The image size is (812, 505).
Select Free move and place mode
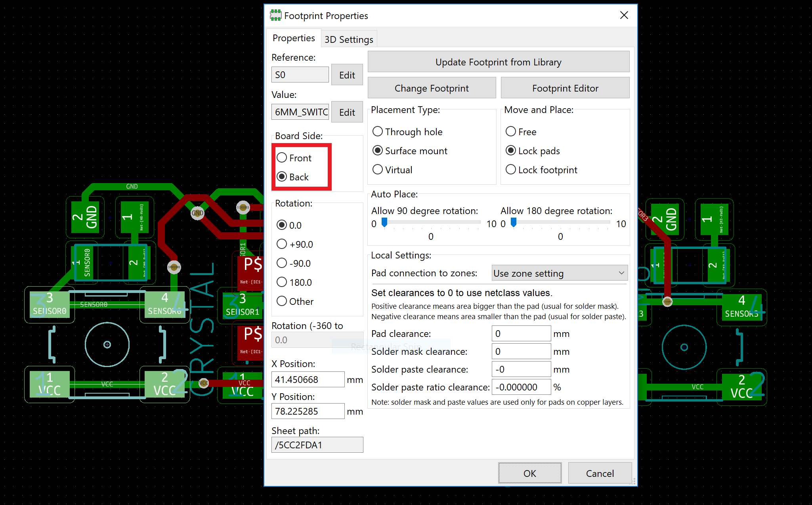[x=511, y=132]
